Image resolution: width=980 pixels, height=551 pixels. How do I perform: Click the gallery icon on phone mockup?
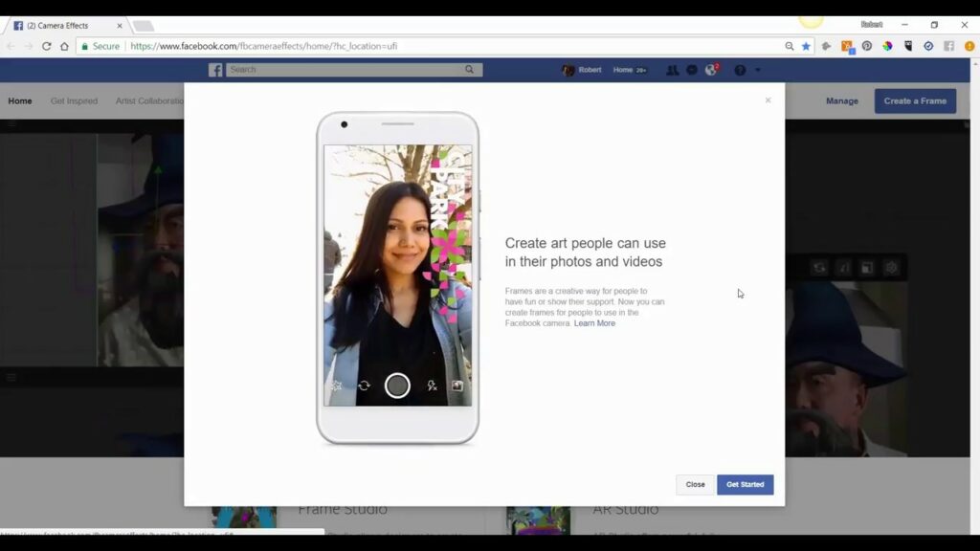(x=457, y=386)
